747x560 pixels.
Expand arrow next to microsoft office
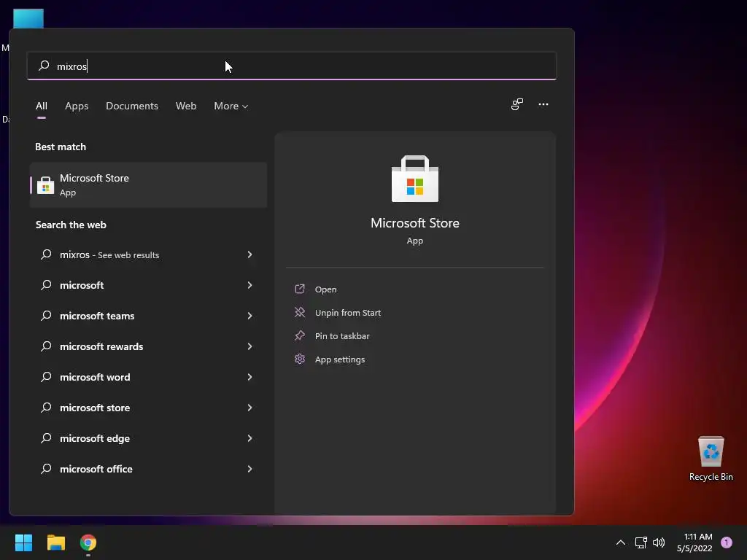tap(249, 469)
